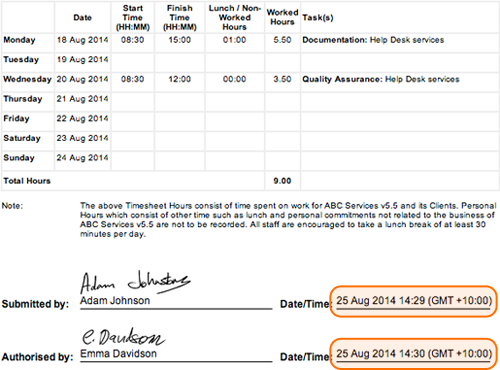The image size is (500, 370).
Task: Click the Date column header
Action: click(x=82, y=18)
